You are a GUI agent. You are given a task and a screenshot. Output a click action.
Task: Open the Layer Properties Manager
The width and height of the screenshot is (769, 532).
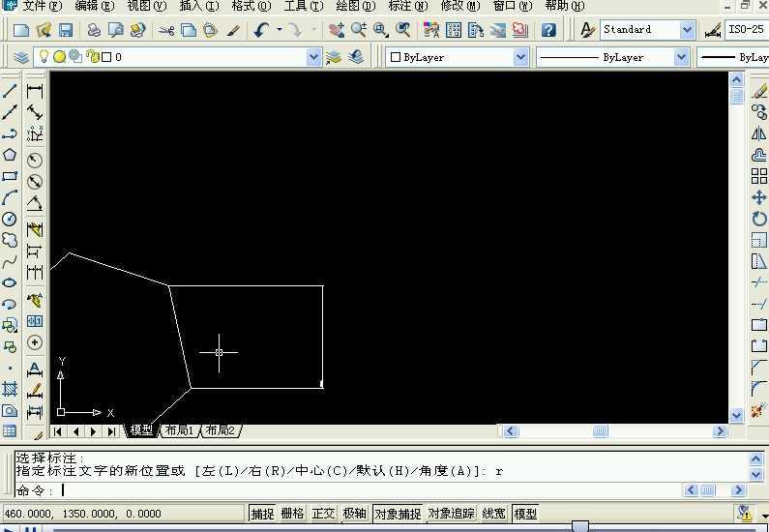21,57
